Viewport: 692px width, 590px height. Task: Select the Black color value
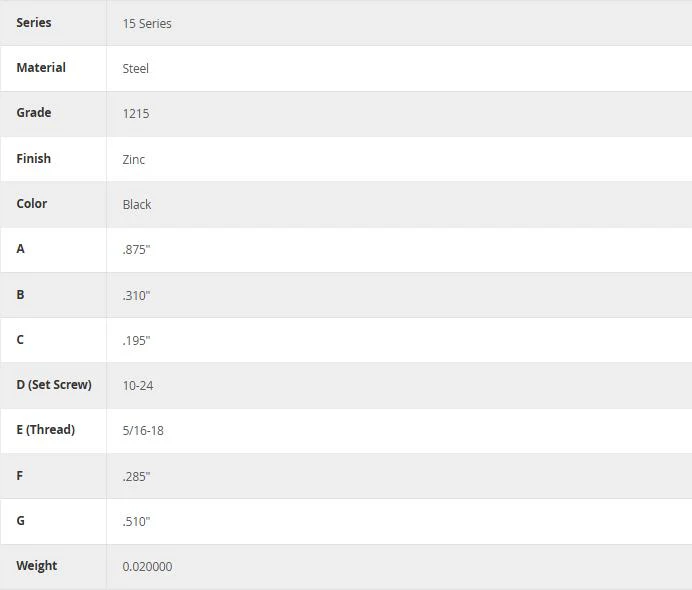(x=137, y=204)
